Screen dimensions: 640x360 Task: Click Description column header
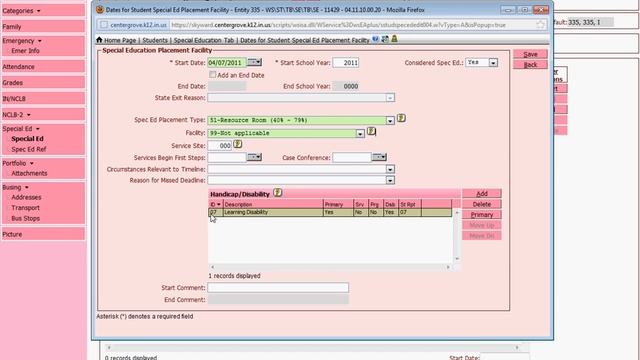tap(273, 204)
